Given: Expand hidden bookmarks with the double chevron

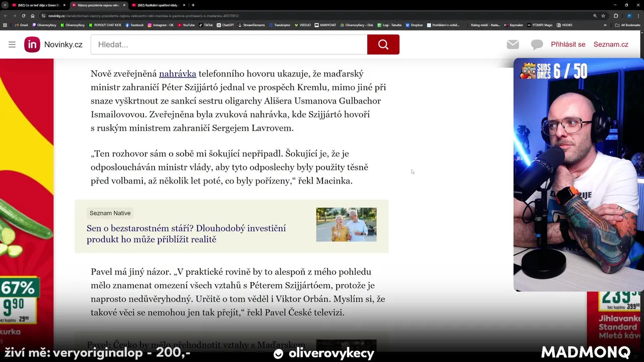Looking at the screenshot, I should tap(605, 25).
